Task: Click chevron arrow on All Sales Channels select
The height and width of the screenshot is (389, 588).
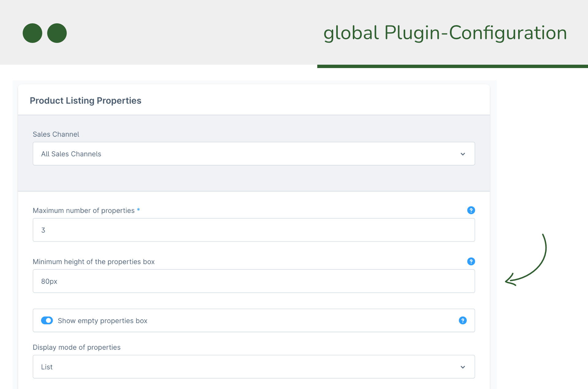Action: (462, 154)
